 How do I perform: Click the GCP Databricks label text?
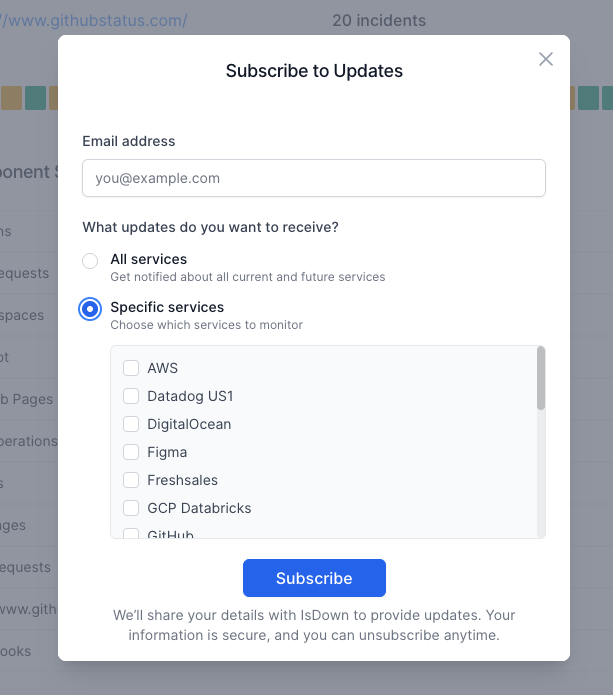pyautogui.click(x=199, y=508)
